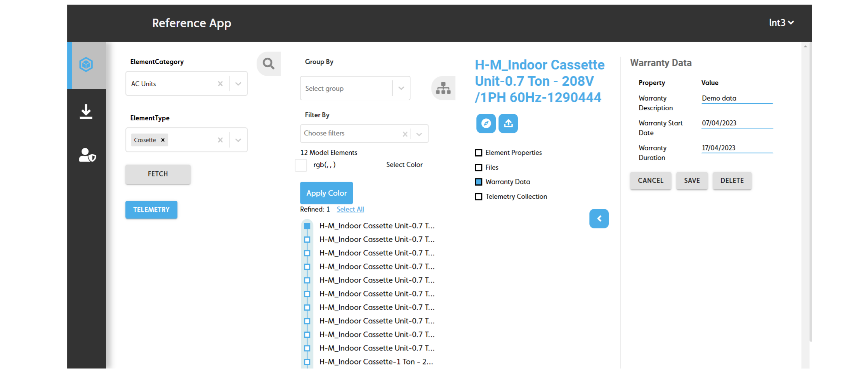Check the Files checkbox
The height and width of the screenshot is (375, 868).
point(479,168)
